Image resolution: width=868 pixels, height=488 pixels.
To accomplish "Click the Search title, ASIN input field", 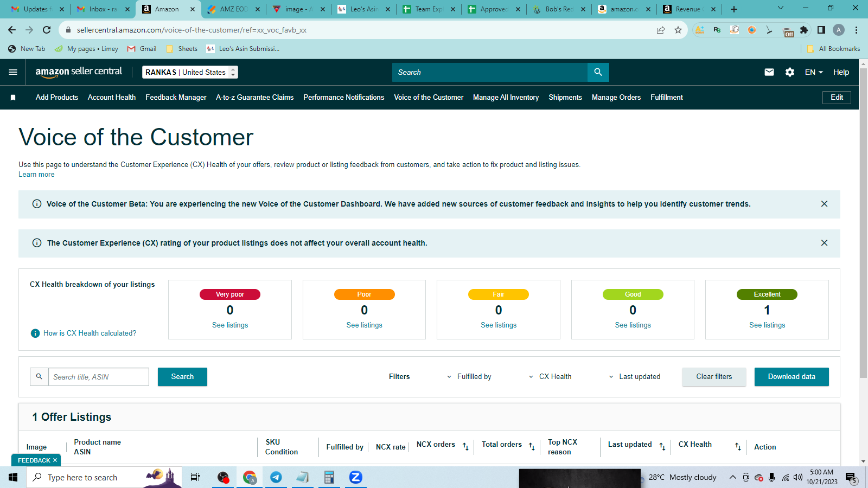I will pos(99,377).
